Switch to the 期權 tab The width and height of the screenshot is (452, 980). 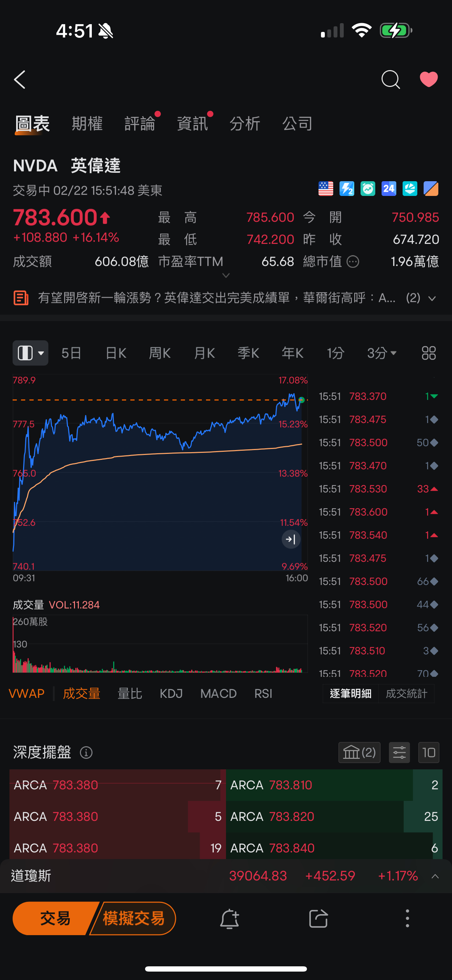coord(87,123)
